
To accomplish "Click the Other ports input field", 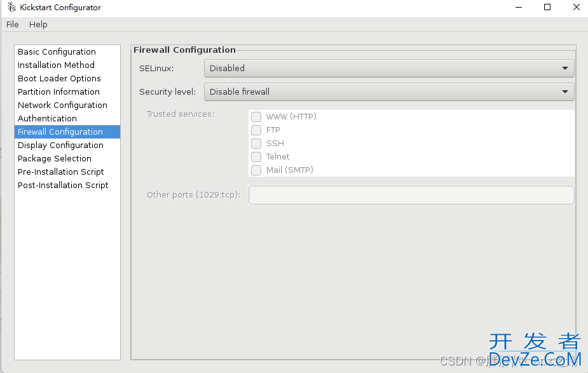I will [411, 195].
